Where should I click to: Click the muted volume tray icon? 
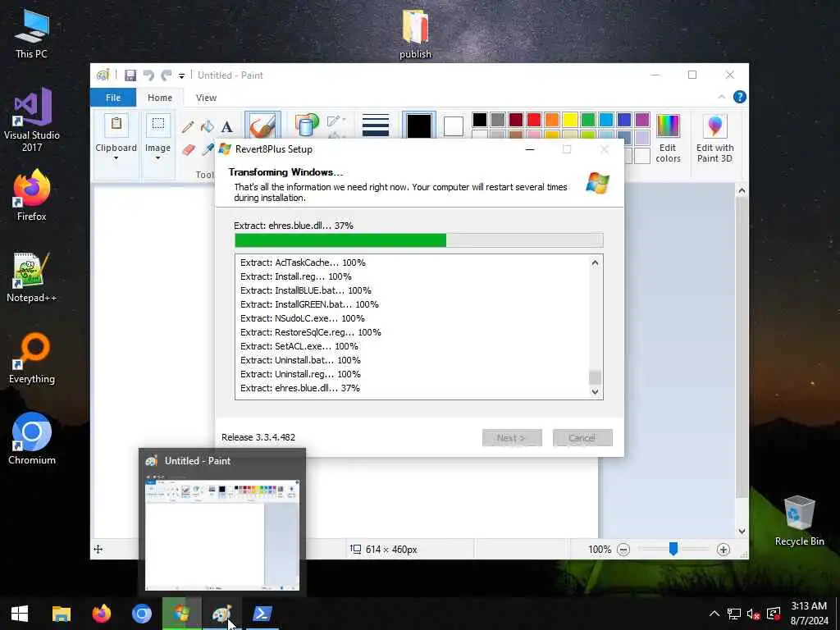tap(753, 614)
